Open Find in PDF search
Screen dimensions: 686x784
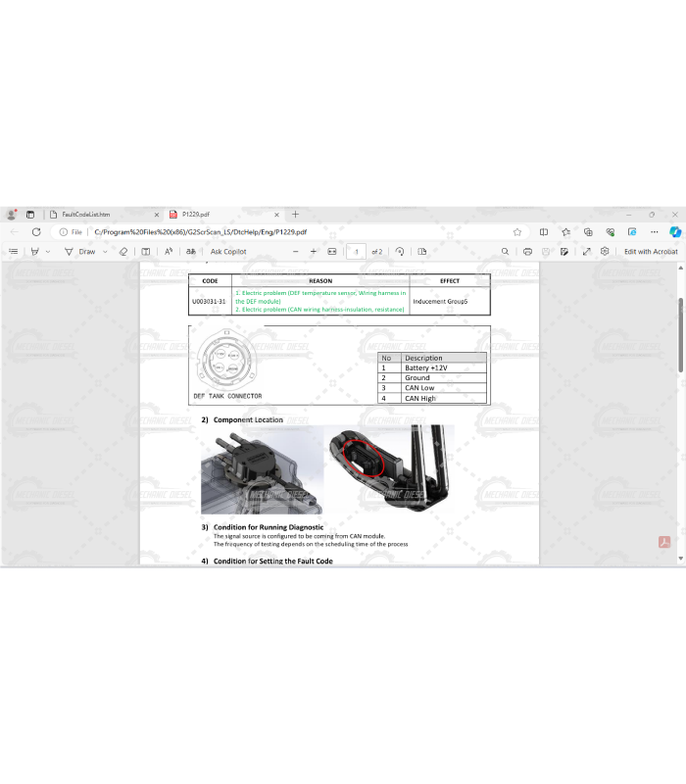(x=505, y=252)
